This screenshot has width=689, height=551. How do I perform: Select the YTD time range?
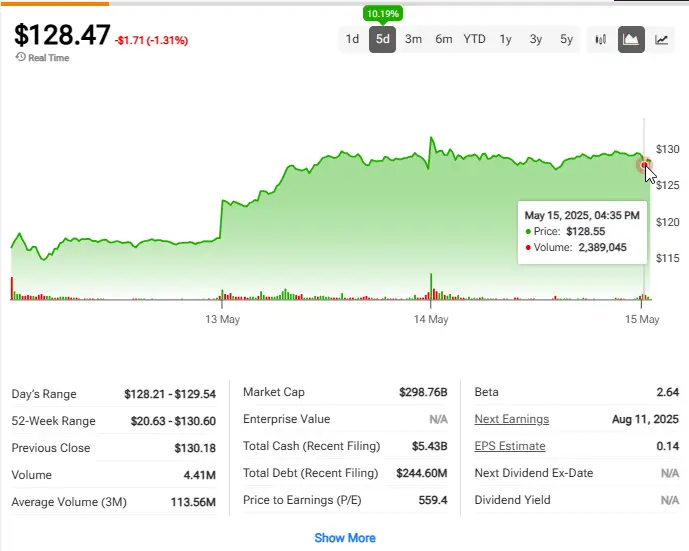tap(475, 39)
